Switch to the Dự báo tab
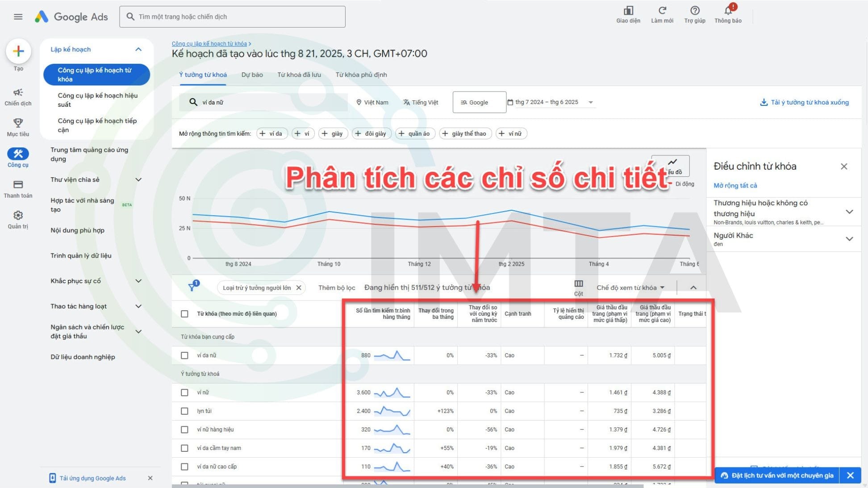 coord(251,75)
